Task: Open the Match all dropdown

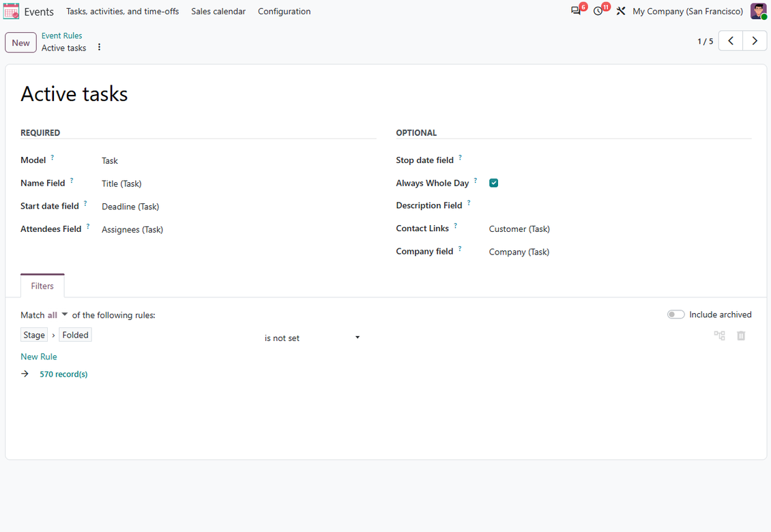Action: point(57,314)
